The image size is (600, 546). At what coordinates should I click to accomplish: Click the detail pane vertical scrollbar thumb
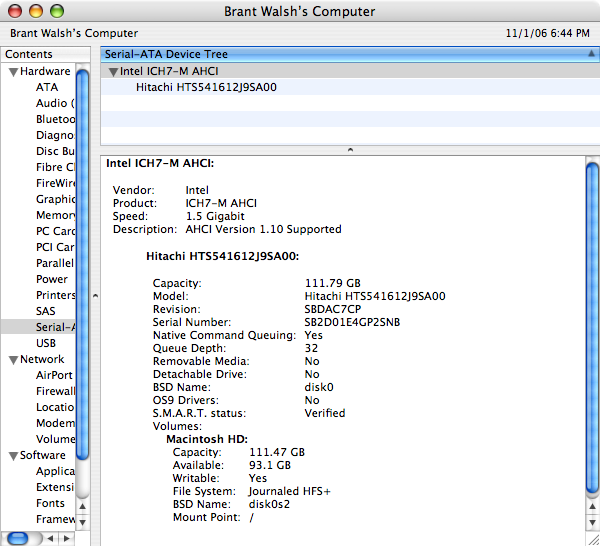pos(593,328)
